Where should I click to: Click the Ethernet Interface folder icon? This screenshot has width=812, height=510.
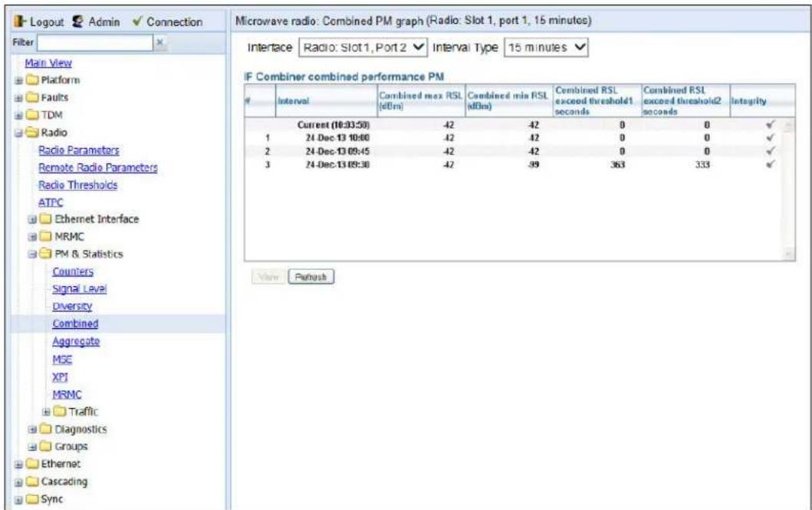point(46,219)
